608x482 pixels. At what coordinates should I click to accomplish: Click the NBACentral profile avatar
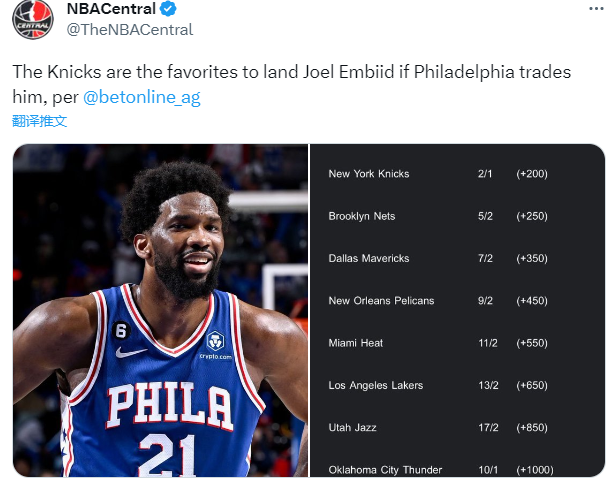[32, 20]
